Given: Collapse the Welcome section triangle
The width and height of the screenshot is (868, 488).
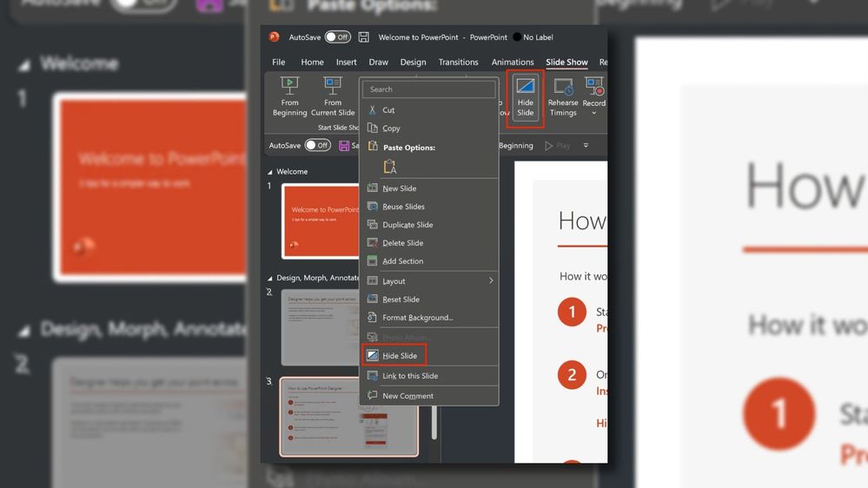Looking at the screenshot, I should (x=269, y=172).
